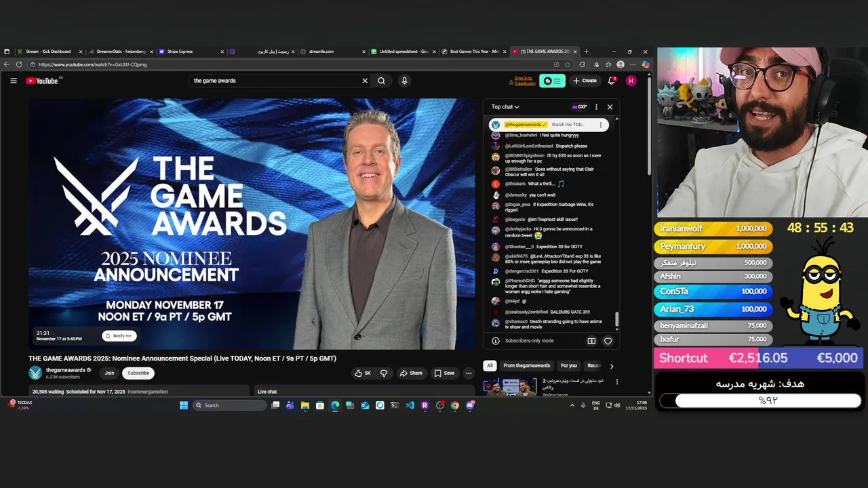Open the thegameawards channel name link
Viewport: 868px width, 488px height.
(x=66, y=370)
